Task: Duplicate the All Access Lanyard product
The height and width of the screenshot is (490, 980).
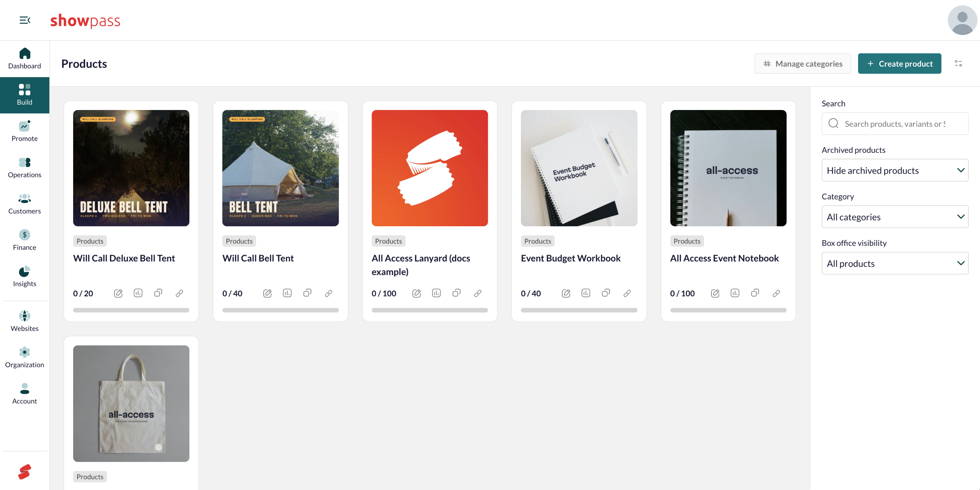Action: pyautogui.click(x=457, y=293)
